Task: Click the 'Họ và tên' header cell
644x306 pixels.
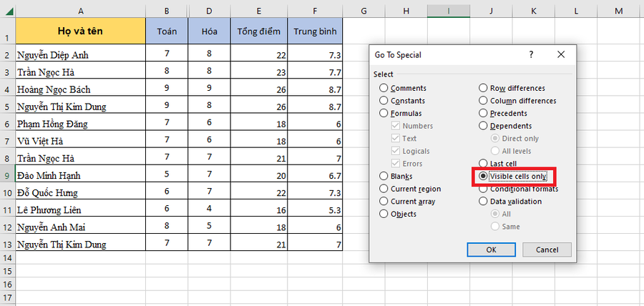Action: point(80,31)
